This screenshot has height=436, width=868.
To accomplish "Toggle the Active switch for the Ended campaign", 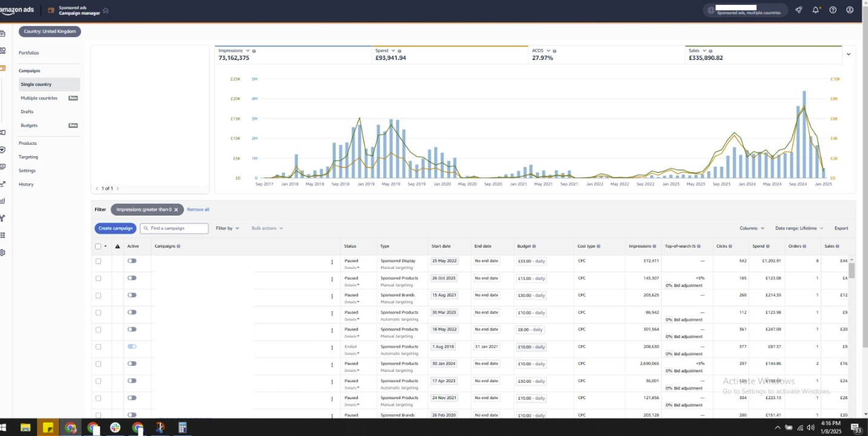I will (x=132, y=346).
